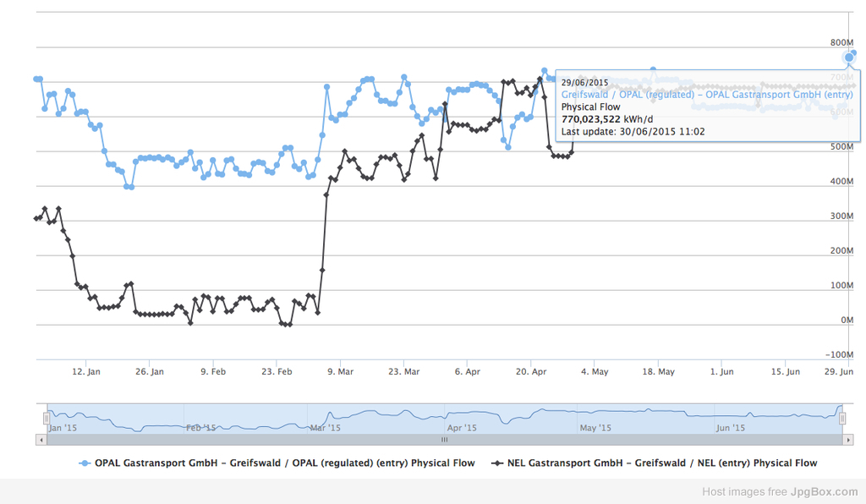Click the left navigator range handle

[47, 418]
